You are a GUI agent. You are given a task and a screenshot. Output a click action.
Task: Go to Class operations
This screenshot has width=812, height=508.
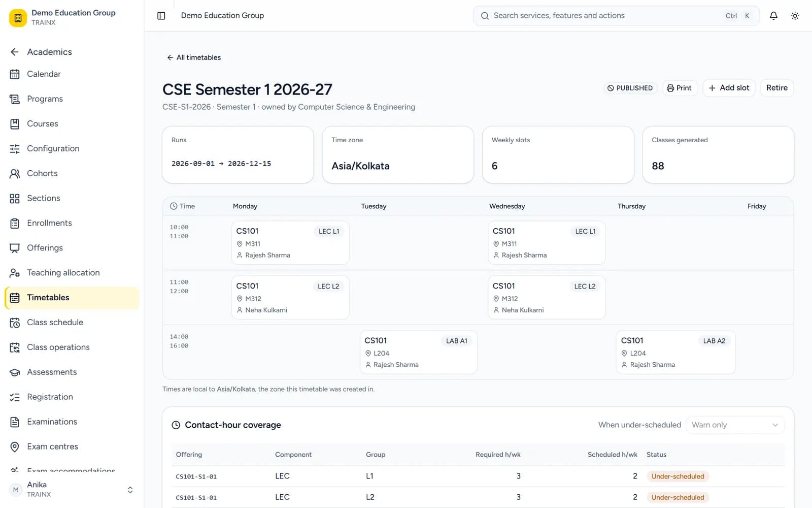point(72,347)
